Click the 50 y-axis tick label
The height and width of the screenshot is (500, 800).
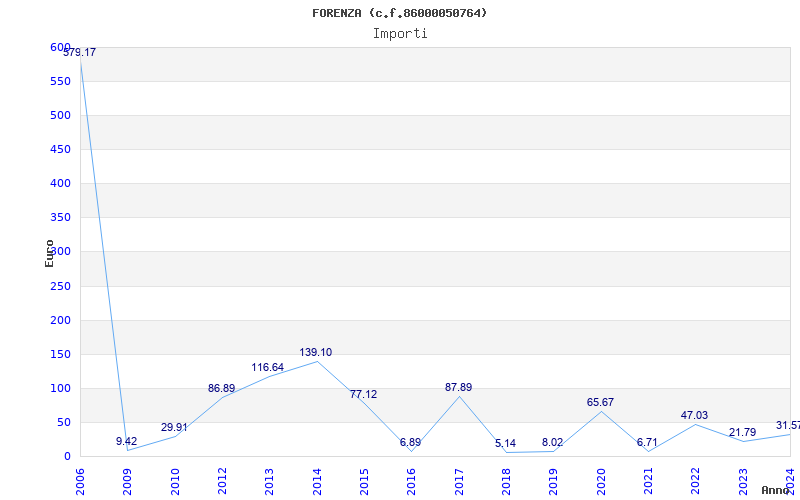64,422
